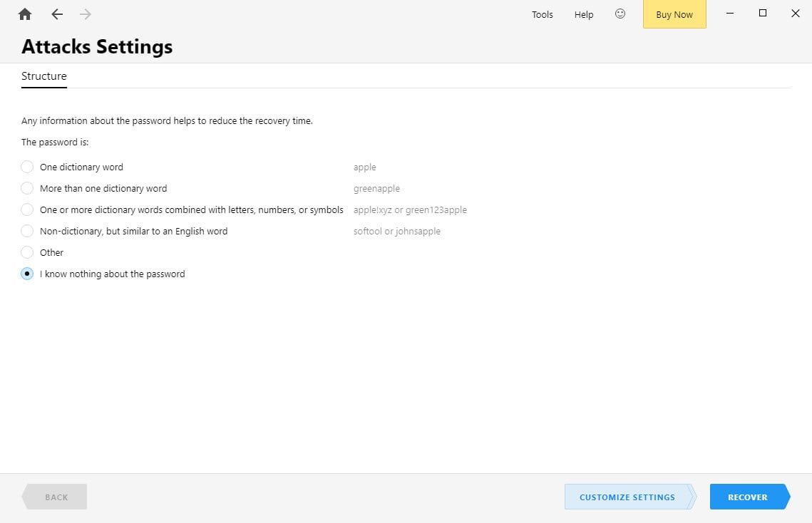Click the Back navigation button
Image resolution: width=812 pixels, height=523 pixels.
(56, 497)
